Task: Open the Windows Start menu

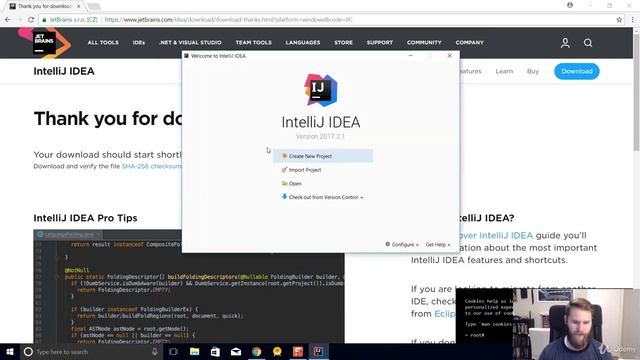Action: (10, 351)
